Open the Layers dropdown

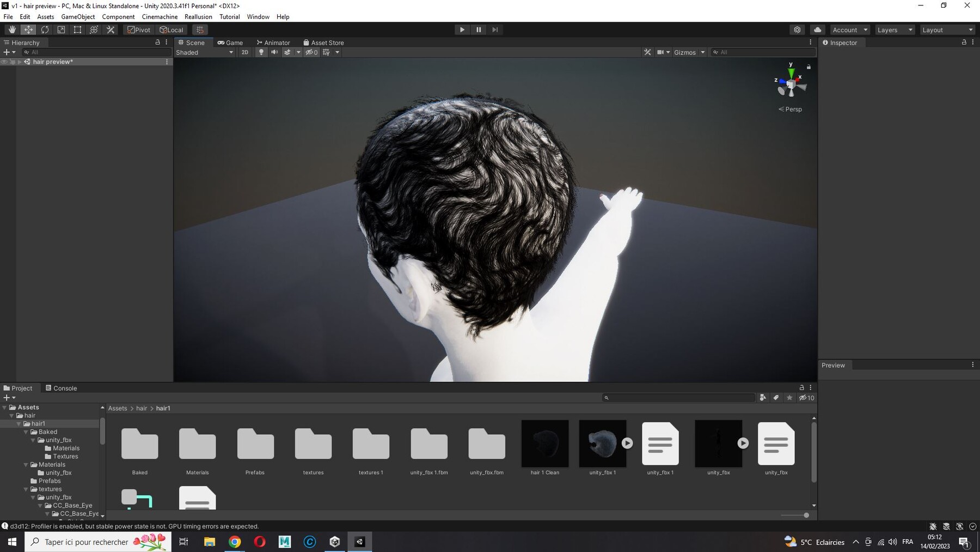click(895, 30)
